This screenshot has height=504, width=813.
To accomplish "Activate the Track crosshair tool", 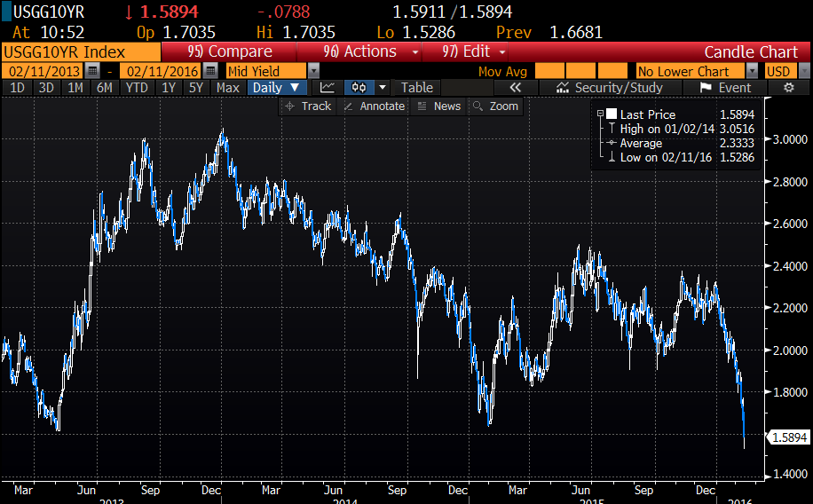I will [x=307, y=106].
